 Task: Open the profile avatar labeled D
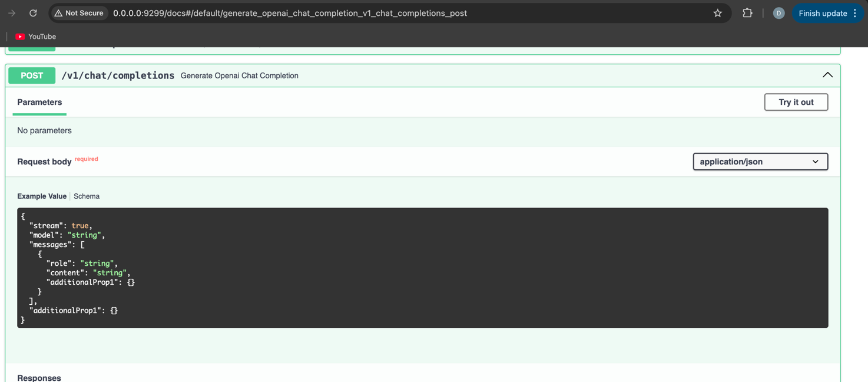tap(778, 13)
